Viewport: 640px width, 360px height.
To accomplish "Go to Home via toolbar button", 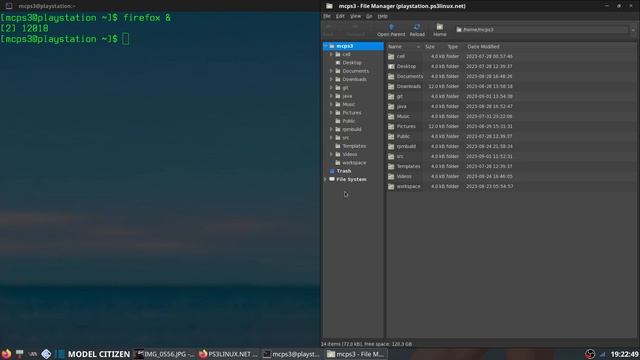I will point(440,30).
